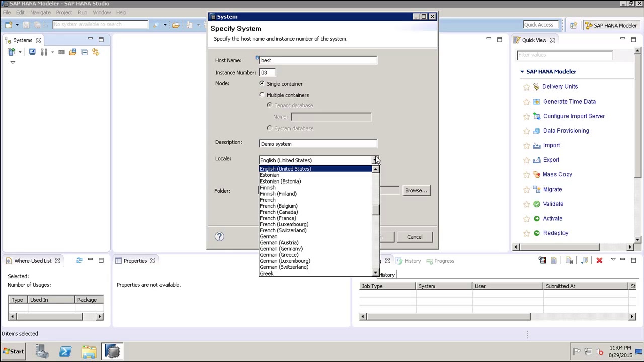Viewport: 644px width, 362px height.
Task: Open the file explorer icon on the taskbar
Action: pyautogui.click(x=89, y=352)
